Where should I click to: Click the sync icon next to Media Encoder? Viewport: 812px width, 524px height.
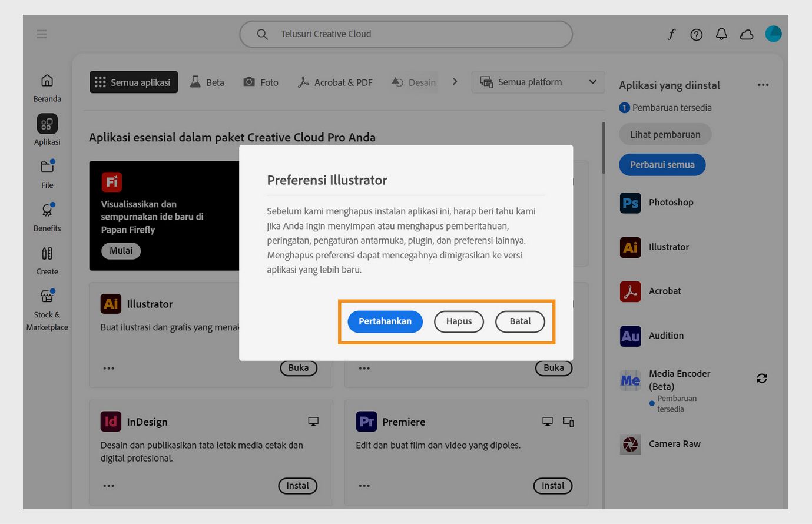pos(761,378)
